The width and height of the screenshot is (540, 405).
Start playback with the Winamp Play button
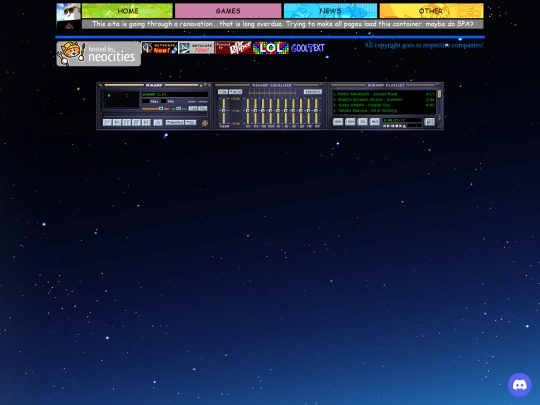pos(117,122)
